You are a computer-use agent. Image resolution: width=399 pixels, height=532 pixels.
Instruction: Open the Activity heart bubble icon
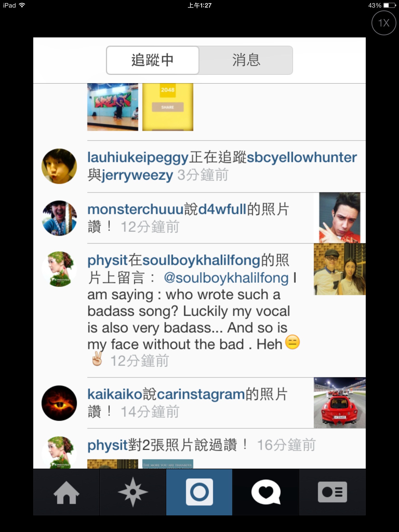coord(266,492)
